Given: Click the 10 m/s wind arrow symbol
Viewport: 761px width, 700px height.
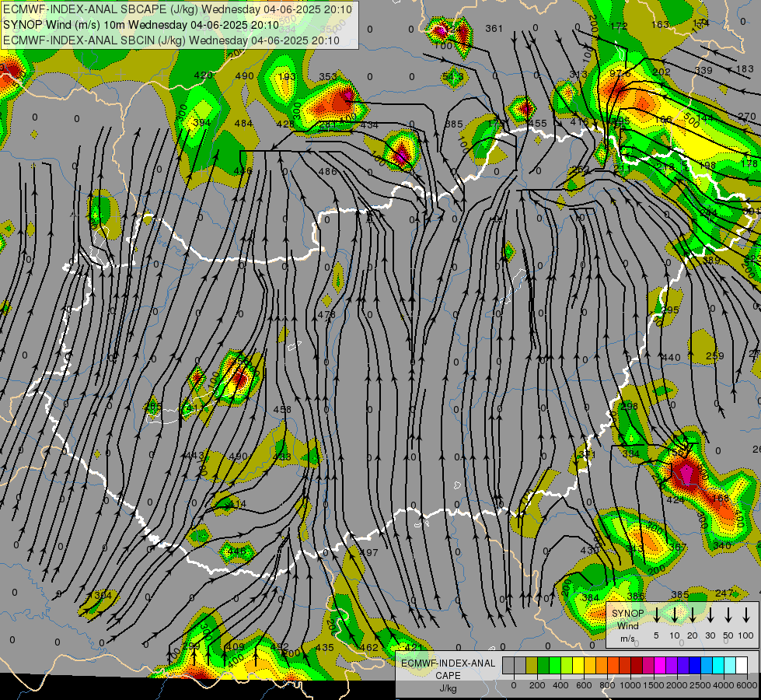Looking at the screenshot, I should click(x=675, y=615).
